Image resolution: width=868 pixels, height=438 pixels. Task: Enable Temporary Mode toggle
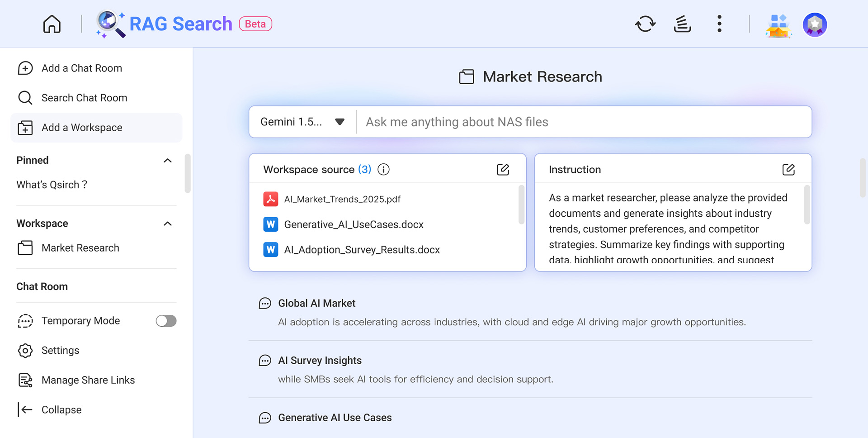[x=166, y=321]
